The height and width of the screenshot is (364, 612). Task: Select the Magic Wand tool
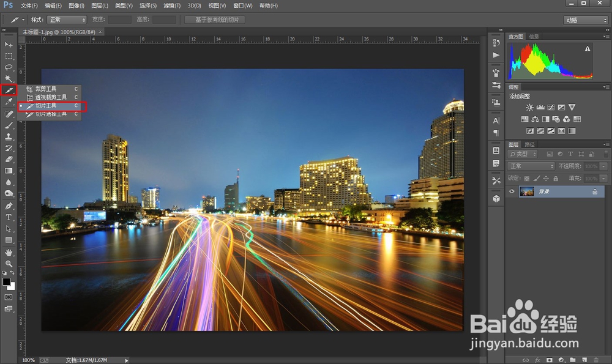pyautogui.click(x=9, y=78)
